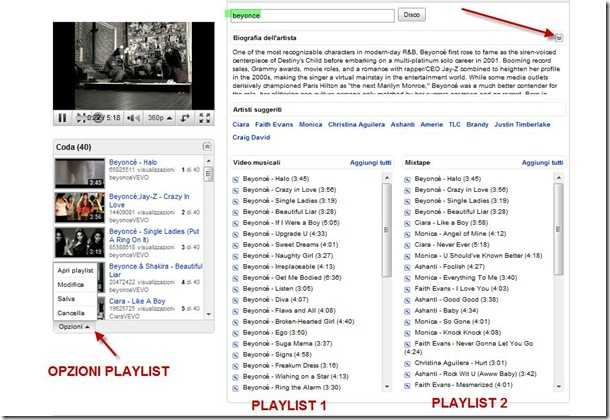Click the playing video frame
Image resolution: width=610 pixels, height=420 pixels.
tap(133, 66)
